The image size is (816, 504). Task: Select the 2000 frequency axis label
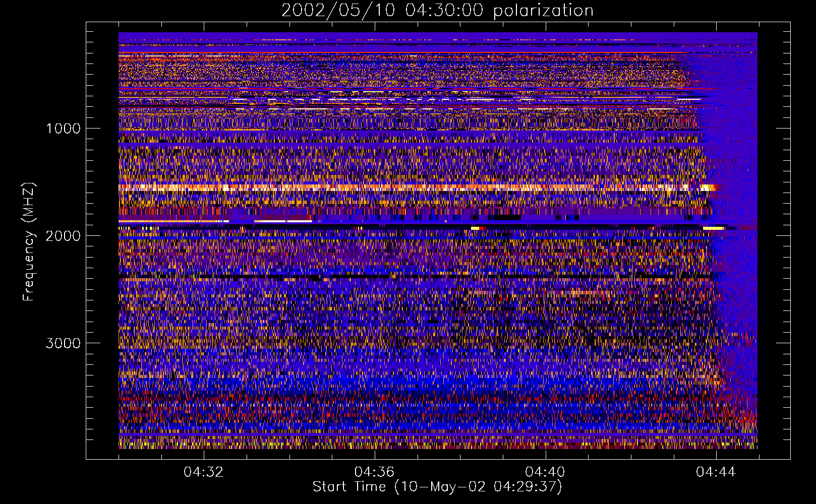click(63, 236)
